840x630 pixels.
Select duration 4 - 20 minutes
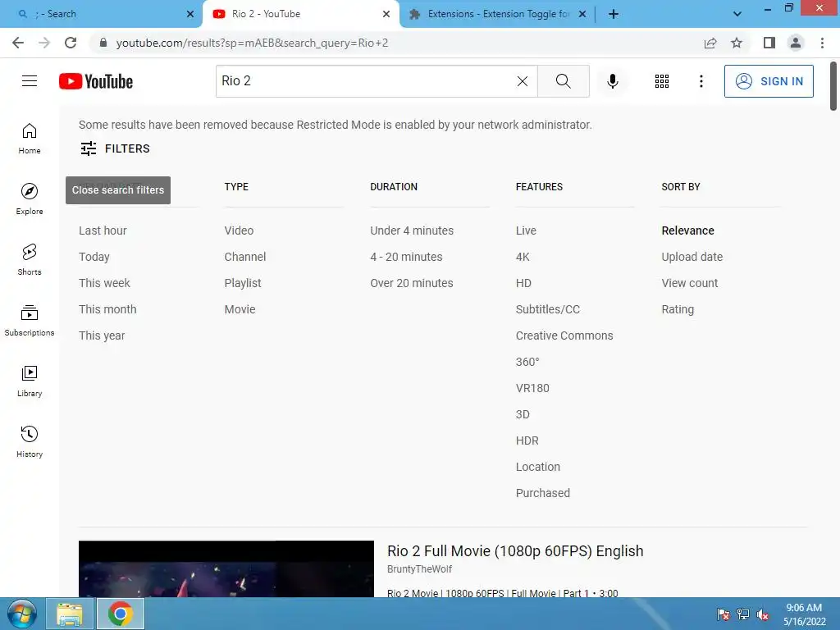pyautogui.click(x=406, y=257)
